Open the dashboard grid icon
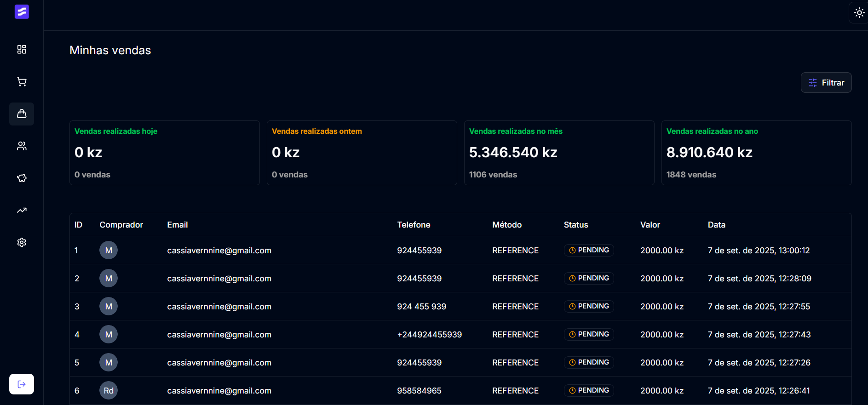 tap(22, 49)
